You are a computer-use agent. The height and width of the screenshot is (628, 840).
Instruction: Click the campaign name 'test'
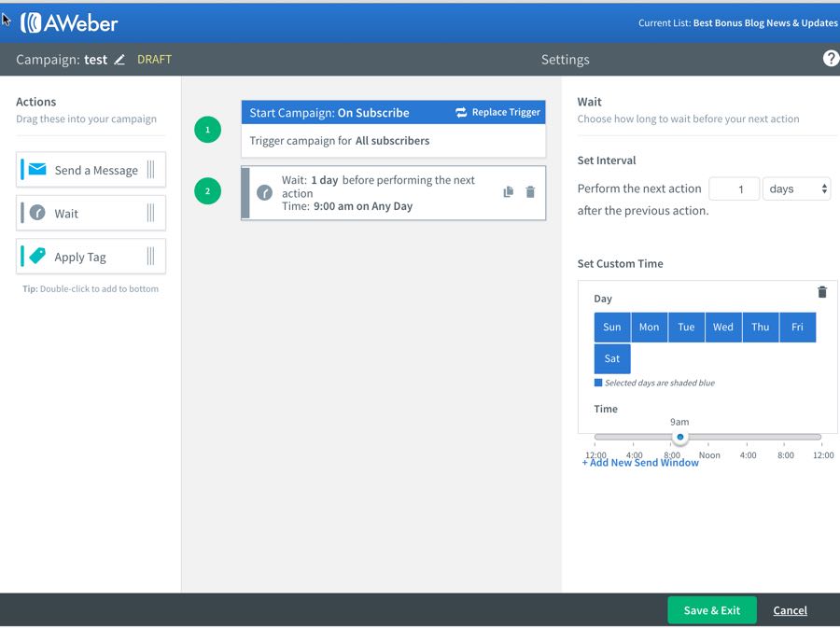click(95, 60)
